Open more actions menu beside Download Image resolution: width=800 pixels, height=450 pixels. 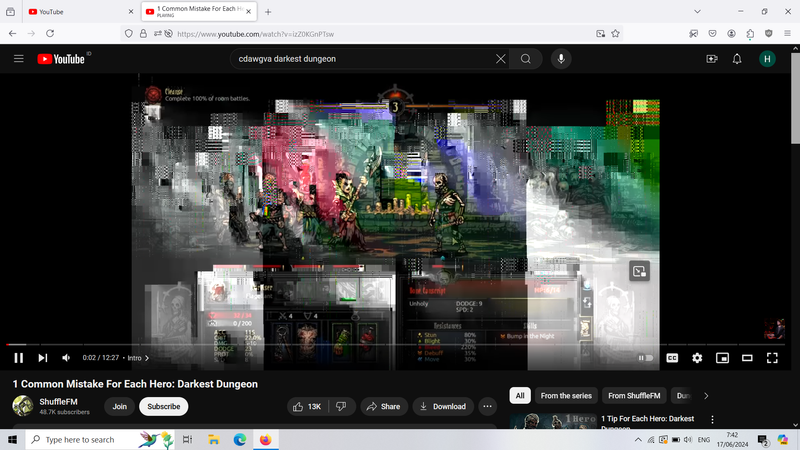point(487,406)
